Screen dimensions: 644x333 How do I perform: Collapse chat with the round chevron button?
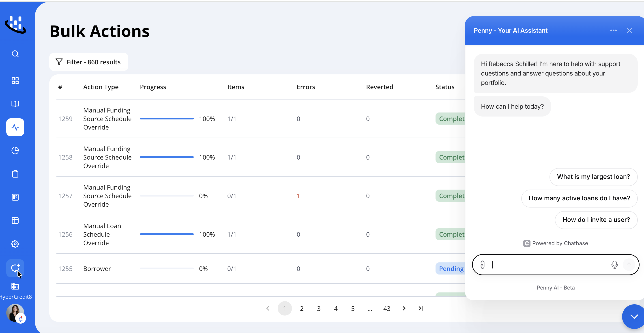[634, 316]
